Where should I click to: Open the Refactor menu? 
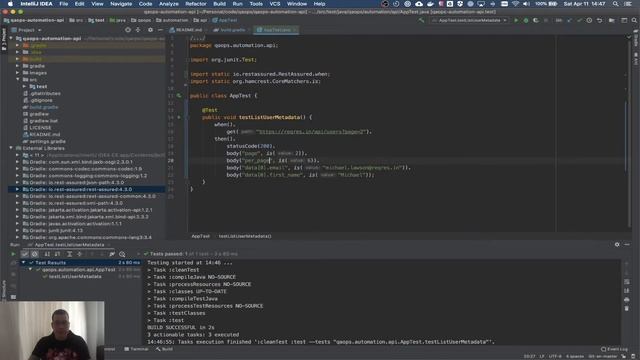[x=196, y=4]
